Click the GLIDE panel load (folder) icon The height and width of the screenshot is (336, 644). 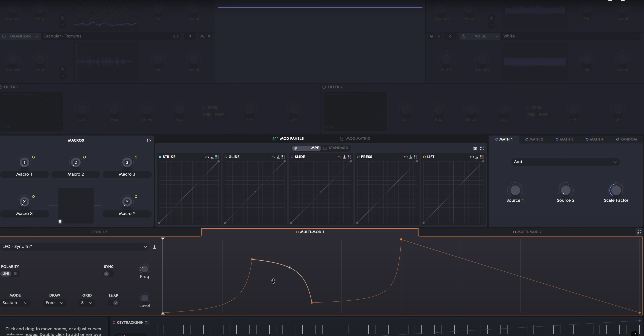(273, 157)
